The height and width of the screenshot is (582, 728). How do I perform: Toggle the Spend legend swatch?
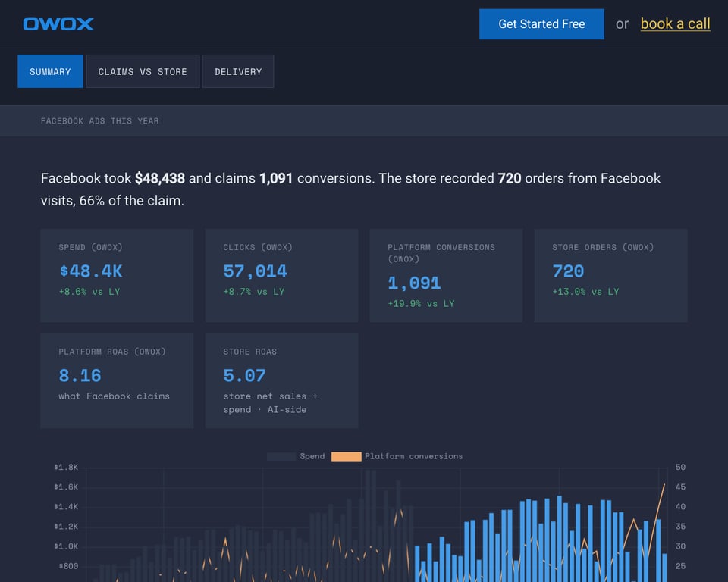coord(281,456)
